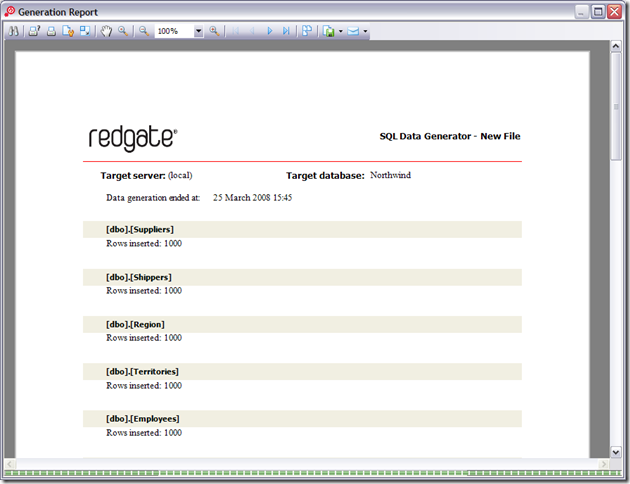630x484 pixels.
Task: Minimize the Generation Report window
Action: (x=581, y=12)
